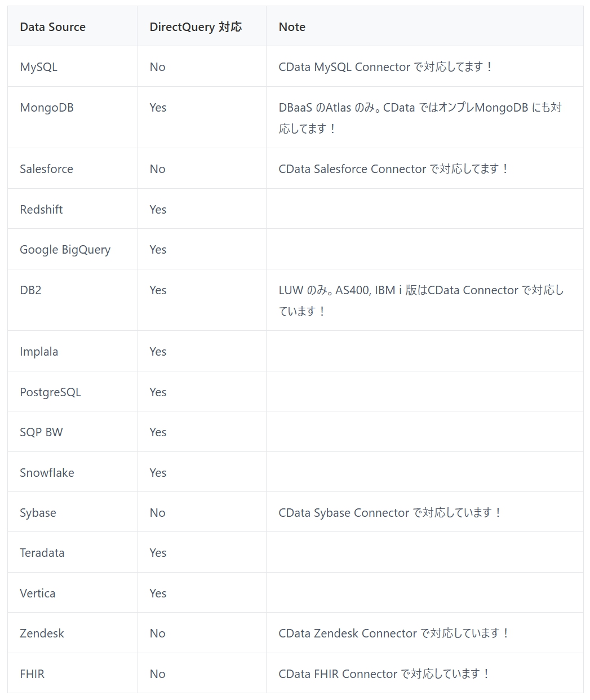Select the Redshift cell
The height and width of the screenshot is (700, 590).
41,210
